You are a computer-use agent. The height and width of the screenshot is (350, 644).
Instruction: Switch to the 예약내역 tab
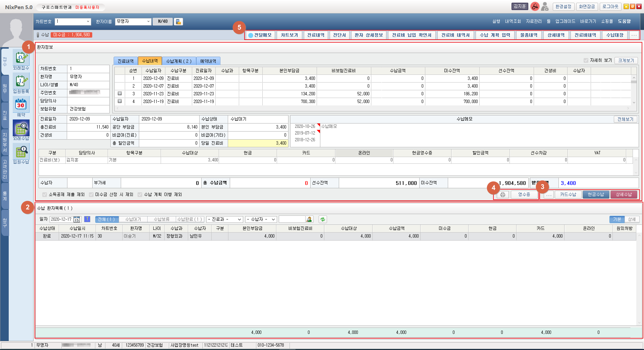[208, 61]
